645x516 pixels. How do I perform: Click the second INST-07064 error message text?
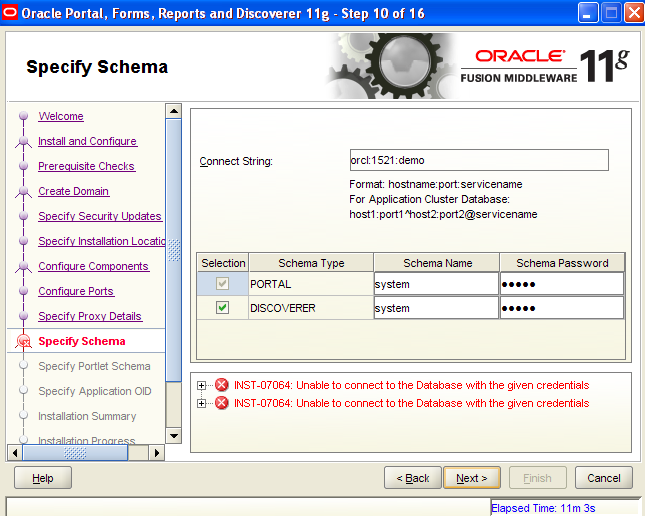coord(411,403)
